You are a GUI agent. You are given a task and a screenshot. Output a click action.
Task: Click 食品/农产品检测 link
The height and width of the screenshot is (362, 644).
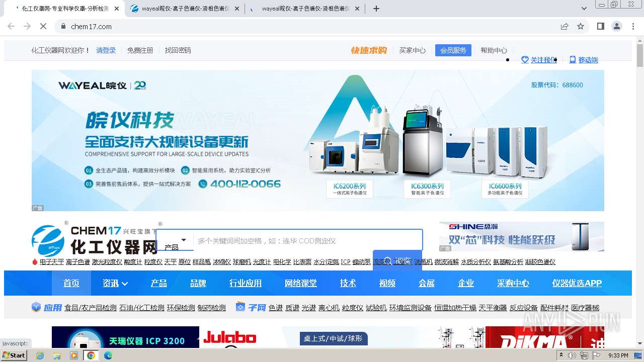pos(91,308)
